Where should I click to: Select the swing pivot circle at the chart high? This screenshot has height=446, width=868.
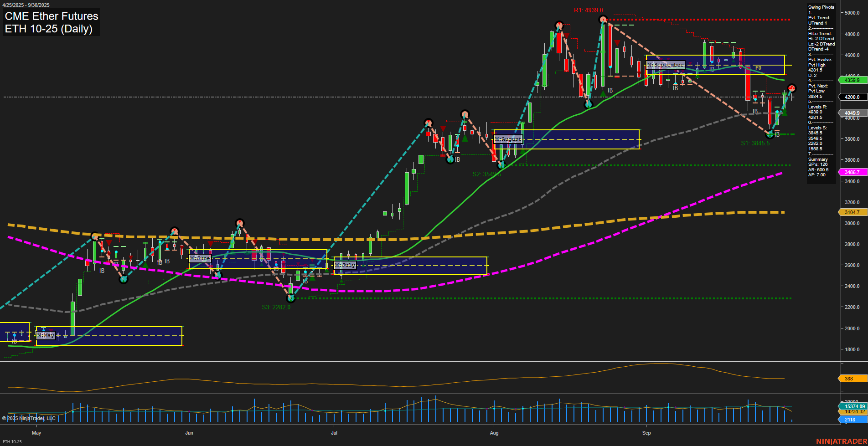pyautogui.click(x=603, y=19)
